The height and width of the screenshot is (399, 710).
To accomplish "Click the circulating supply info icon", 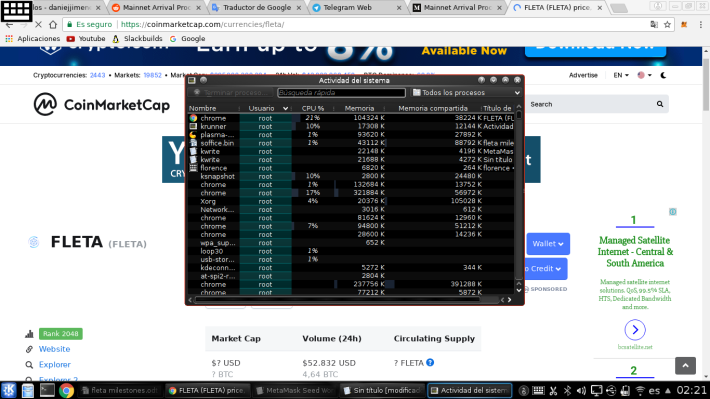I will coord(430,363).
